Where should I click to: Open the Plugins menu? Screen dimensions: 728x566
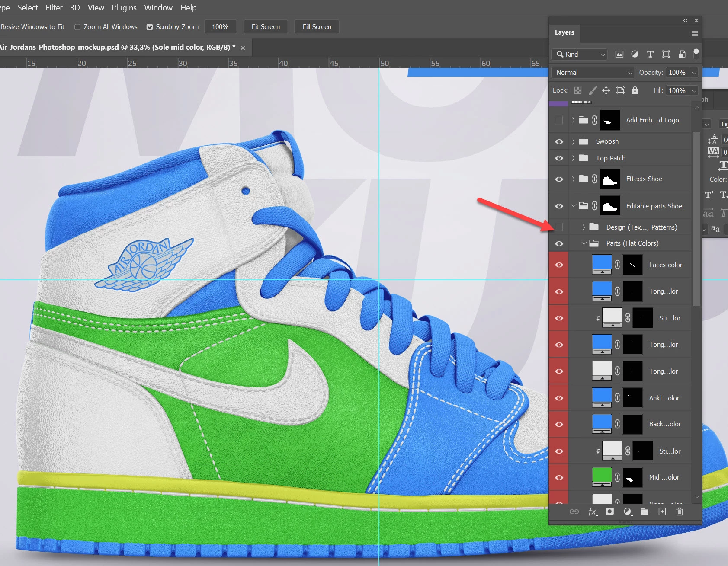pyautogui.click(x=124, y=8)
